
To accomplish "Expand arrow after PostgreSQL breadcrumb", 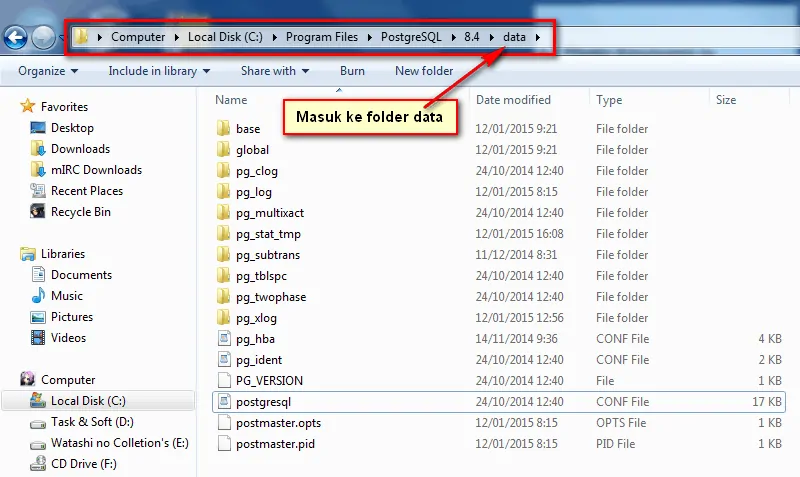I will pyautogui.click(x=453, y=37).
